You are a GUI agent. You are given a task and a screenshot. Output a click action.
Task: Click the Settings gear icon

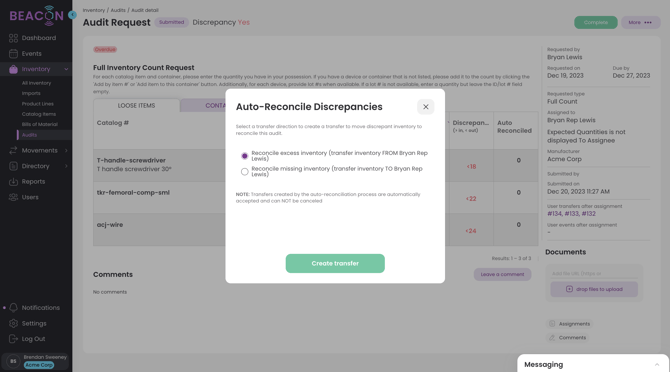(x=13, y=323)
